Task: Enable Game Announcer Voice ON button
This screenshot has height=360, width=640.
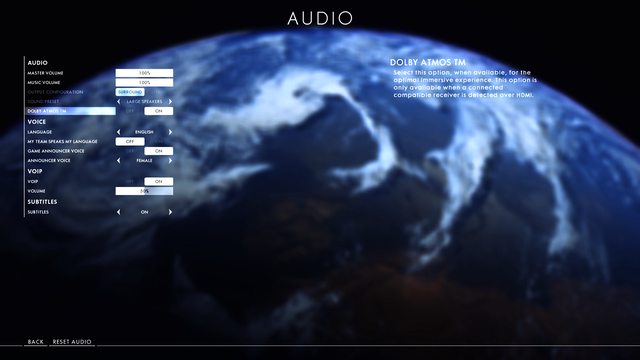Action: click(x=158, y=151)
